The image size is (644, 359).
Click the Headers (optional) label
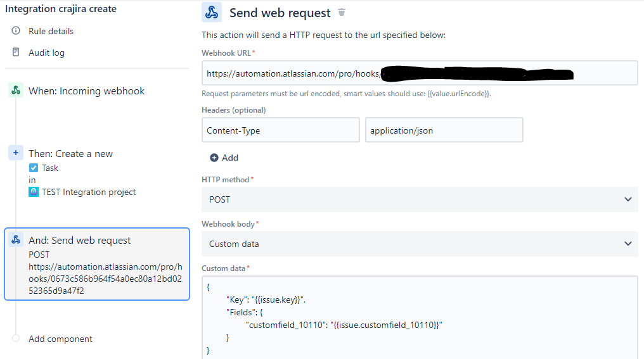pyautogui.click(x=234, y=110)
